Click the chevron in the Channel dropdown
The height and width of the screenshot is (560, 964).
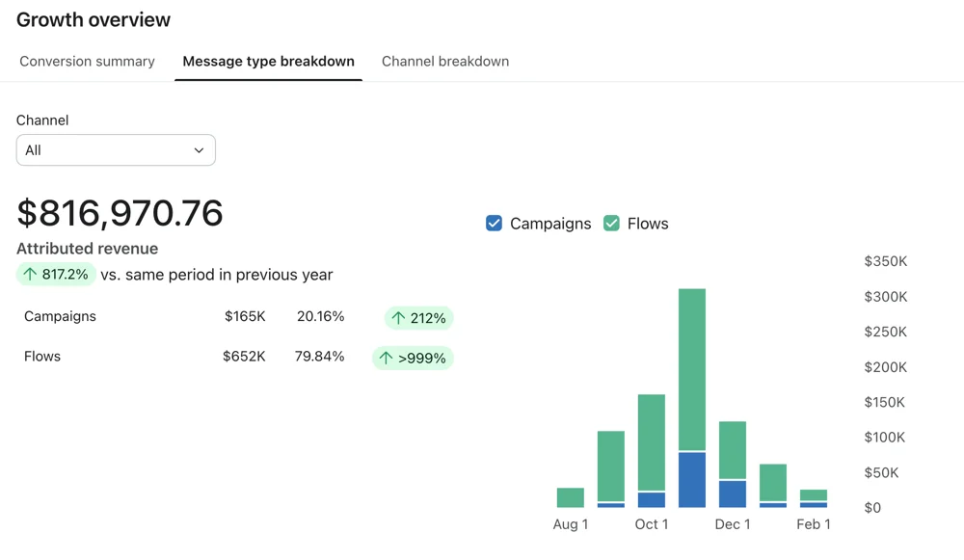click(199, 150)
